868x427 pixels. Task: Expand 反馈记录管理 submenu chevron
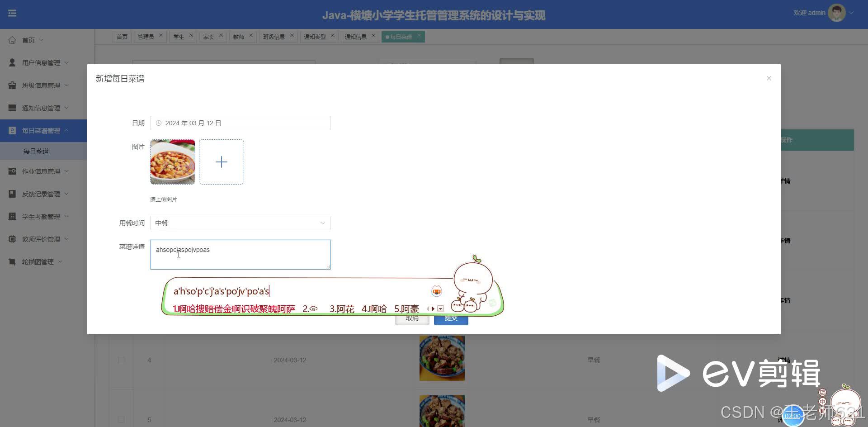tap(66, 194)
